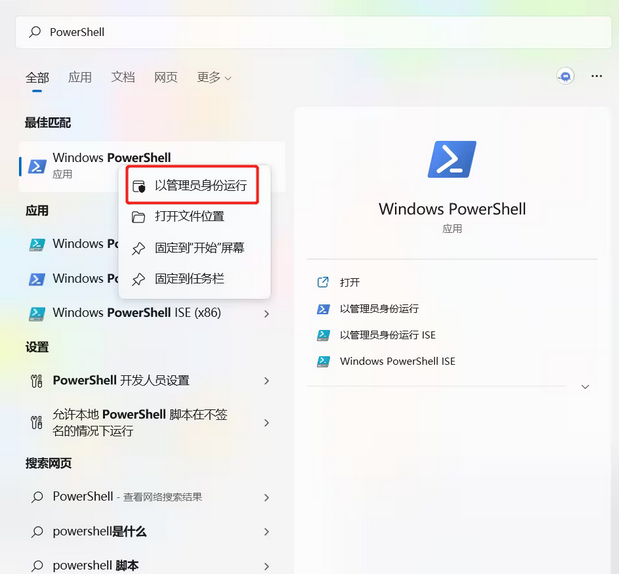Click search icon beside PowerShell 查看网络搜索结果

37,497
